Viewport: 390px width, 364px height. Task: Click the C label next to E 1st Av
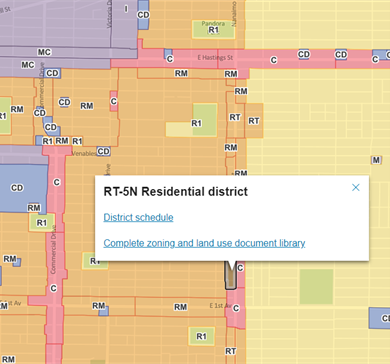(x=236, y=308)
